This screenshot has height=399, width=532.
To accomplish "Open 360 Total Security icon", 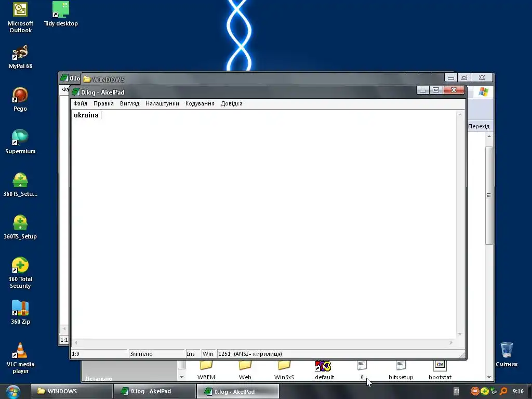I will click(x=20, y=273).
